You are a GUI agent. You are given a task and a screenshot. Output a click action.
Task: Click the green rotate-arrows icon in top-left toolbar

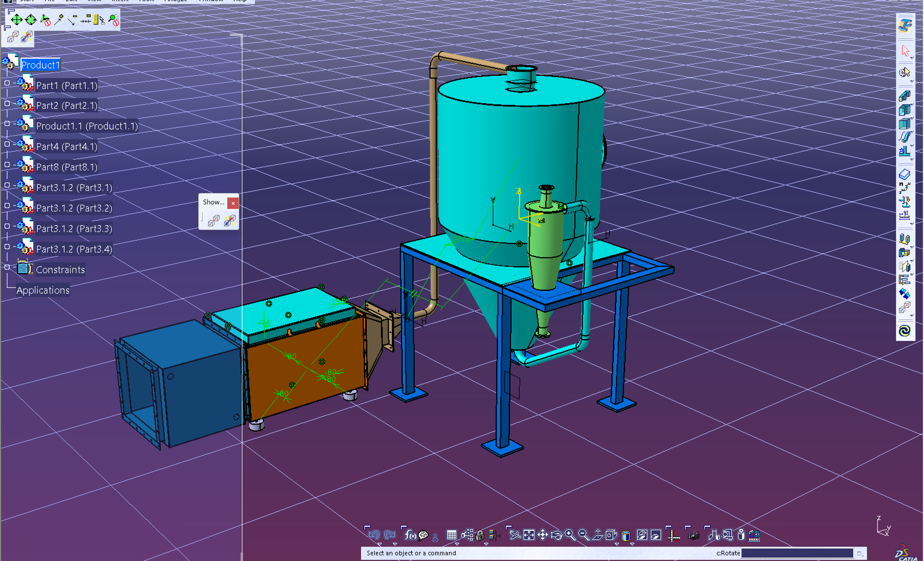coord(31,19)
